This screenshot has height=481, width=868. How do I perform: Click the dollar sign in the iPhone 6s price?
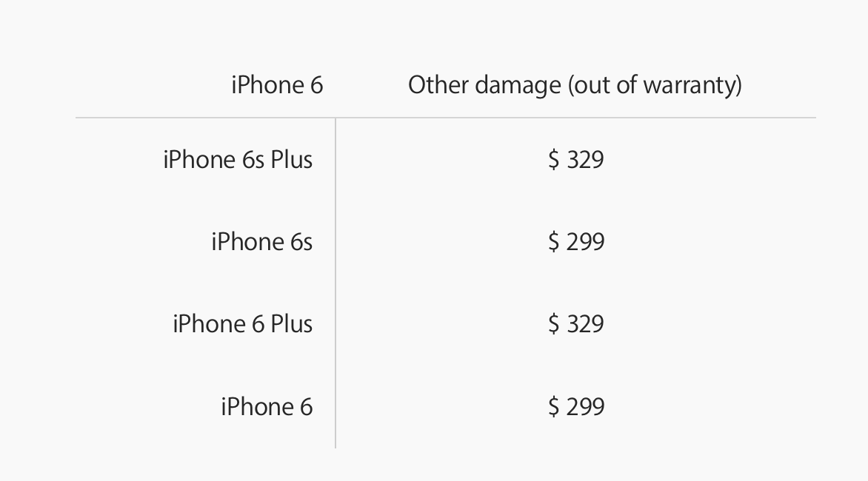[x=553, y=242]
